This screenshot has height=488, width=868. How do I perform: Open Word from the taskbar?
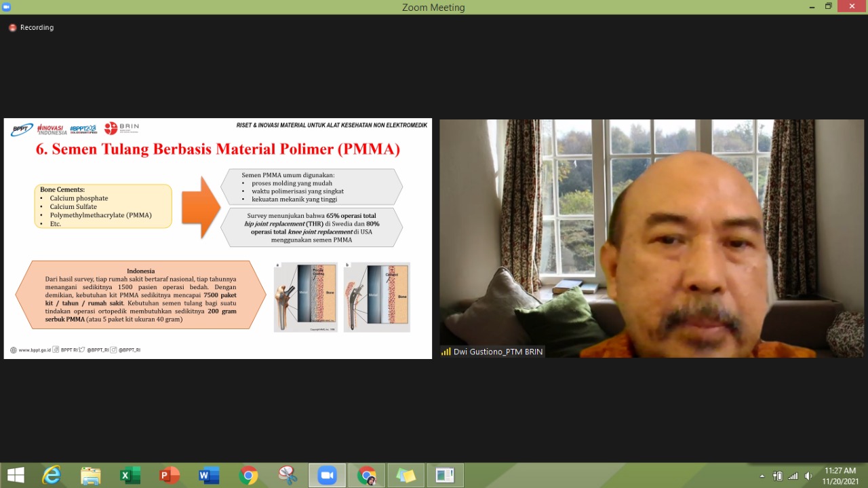(x=208, y=475)
